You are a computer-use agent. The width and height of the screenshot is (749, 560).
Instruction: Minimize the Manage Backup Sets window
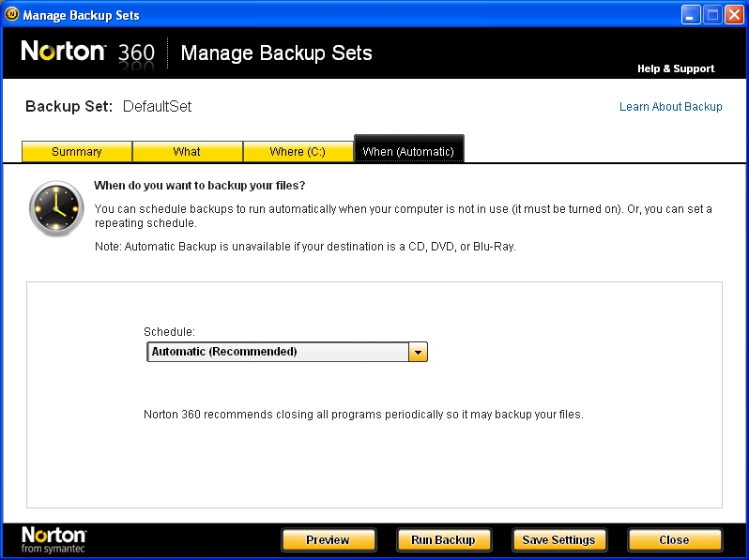690,15
